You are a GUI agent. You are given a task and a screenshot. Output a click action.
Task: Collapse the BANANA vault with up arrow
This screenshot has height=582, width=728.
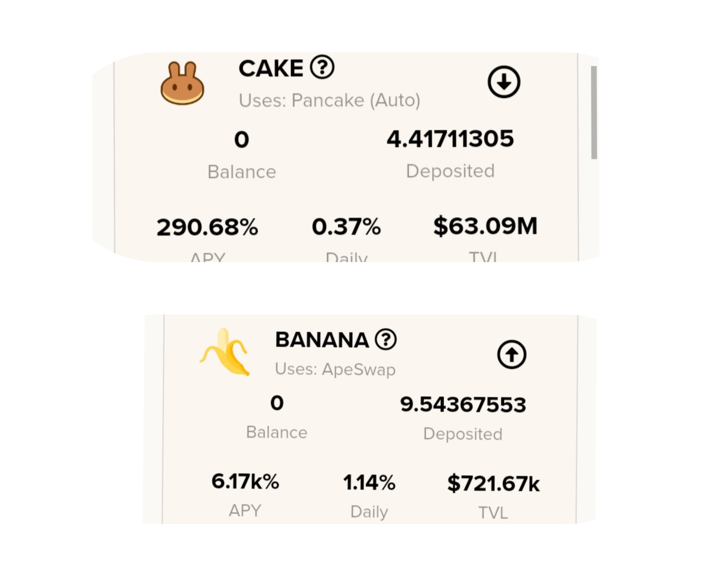[512, 354]
